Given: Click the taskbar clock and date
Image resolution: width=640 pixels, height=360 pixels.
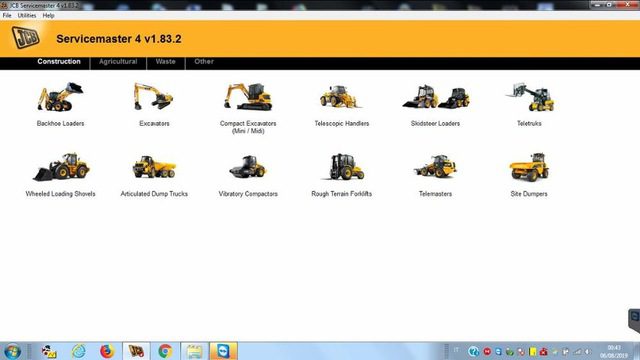Looking at the screenshot, I should (x=614, y=351).
